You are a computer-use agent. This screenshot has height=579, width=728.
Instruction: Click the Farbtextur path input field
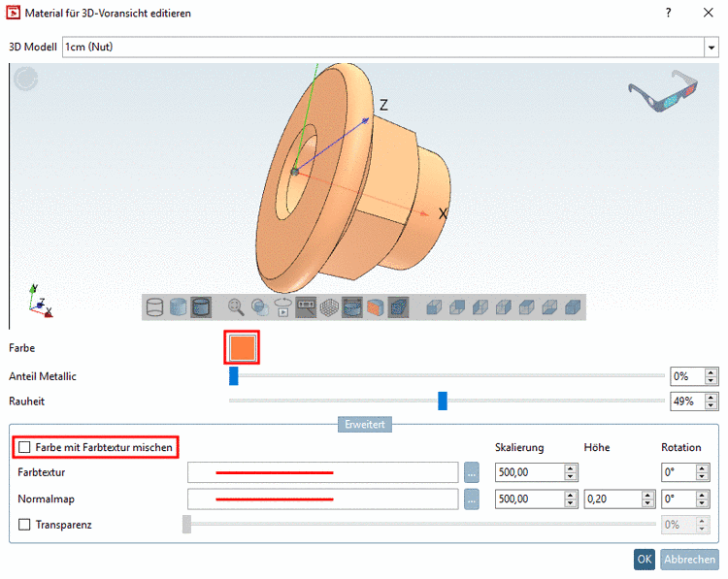click(322, 472)
